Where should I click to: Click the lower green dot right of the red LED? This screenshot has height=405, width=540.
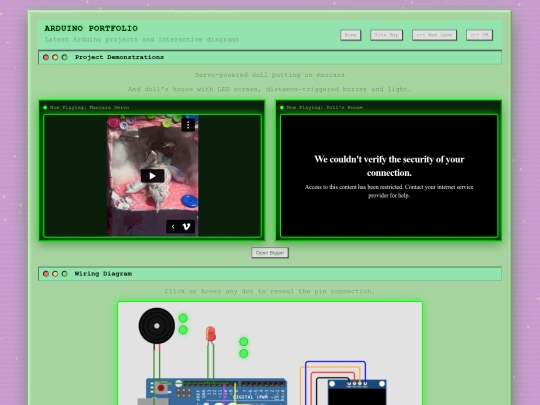click(243, 354)
